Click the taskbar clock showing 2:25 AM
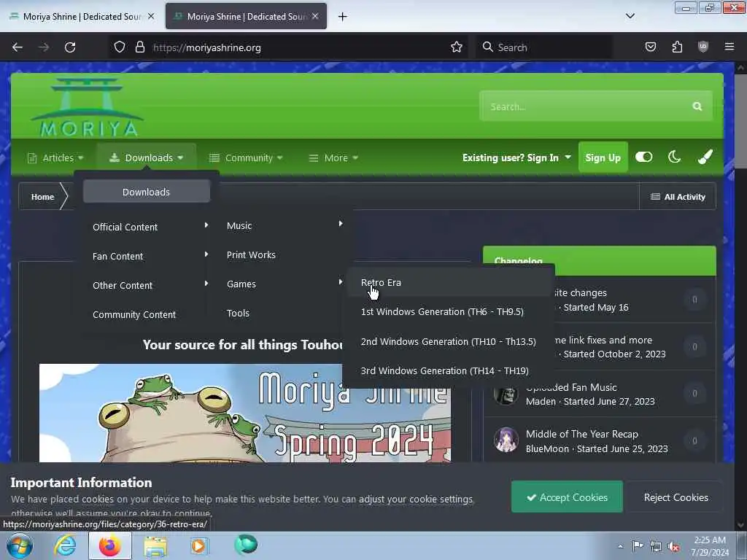747x560 pixels. (x=710, y=545)
